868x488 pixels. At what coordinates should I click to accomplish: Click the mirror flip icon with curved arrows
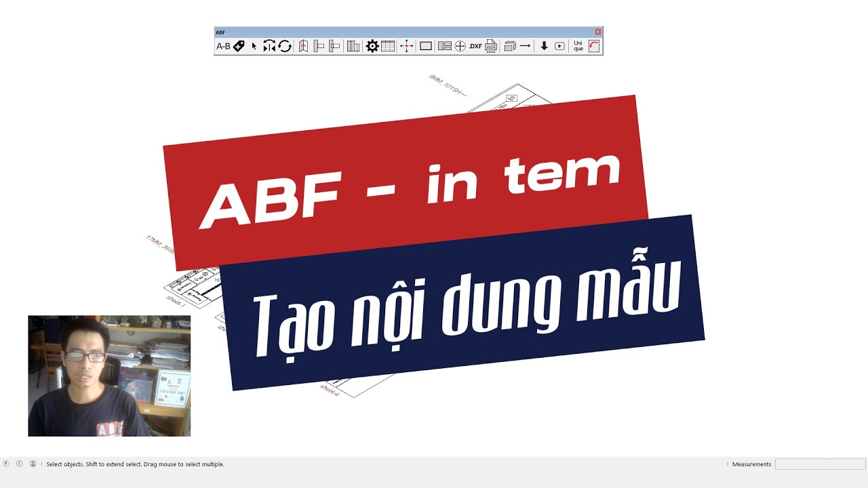pyautogui.click(x=269, y=46)
